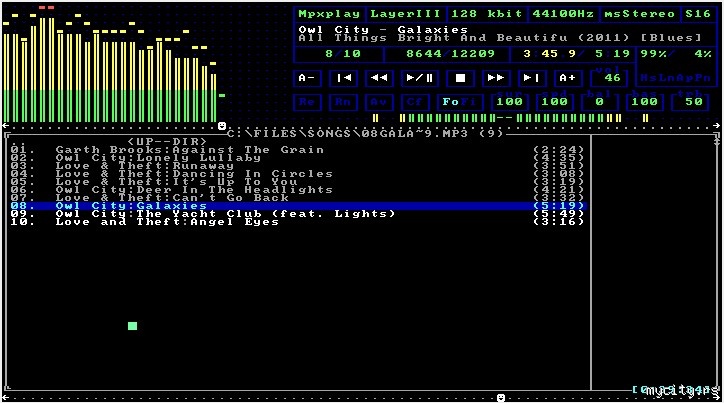Image resolution: width=724 pixels, height=403 pixels.
Task: Toggle play/pause
Action: tap(419, 78)
